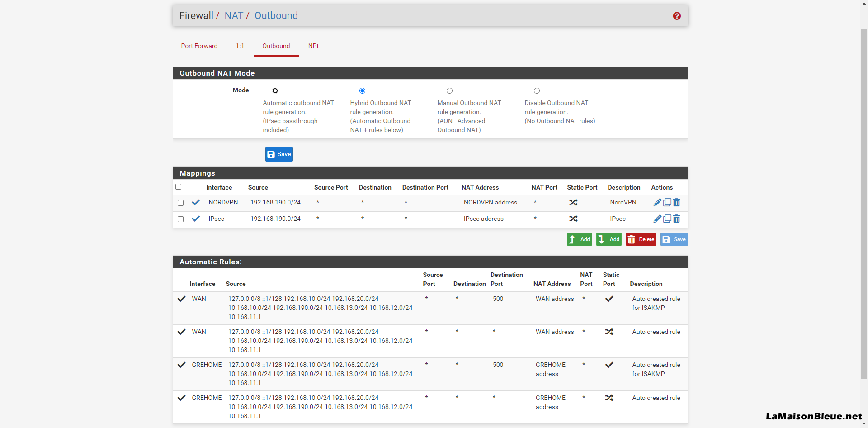Image resolution: width=868 pixels, height=428 pixels.
Task: Click enabled checkmark of GREHOME ISAKMP rule
Action: click(x=182, y=365)
